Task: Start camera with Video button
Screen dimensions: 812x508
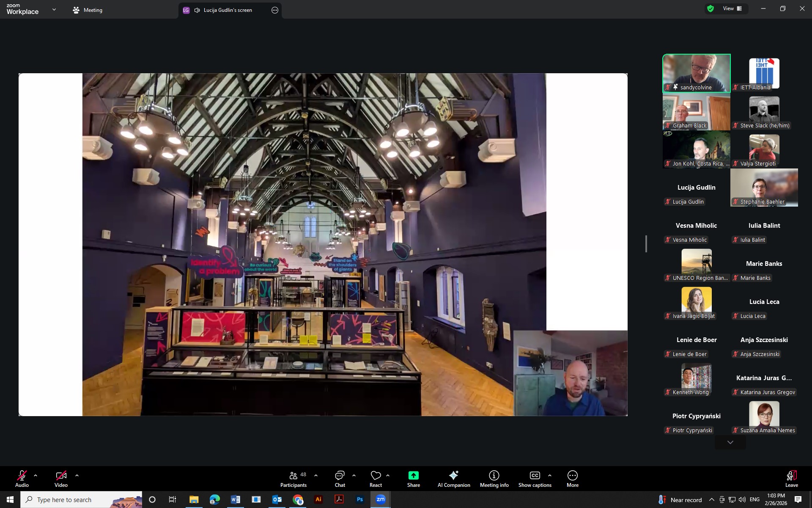Action: click(x=61, y=479)
